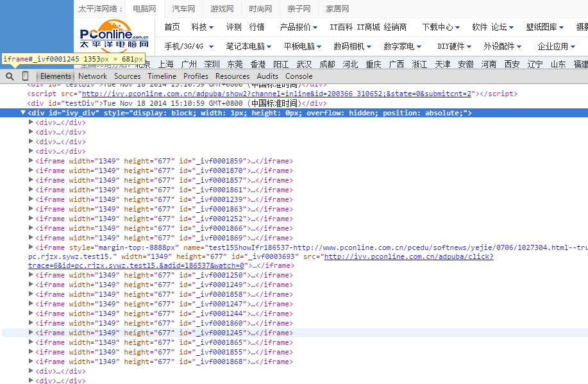The height and width of the screenshot is (384, 588).
Task: Select the iframe _ivf0001866 row
Action: coord(164,228)
